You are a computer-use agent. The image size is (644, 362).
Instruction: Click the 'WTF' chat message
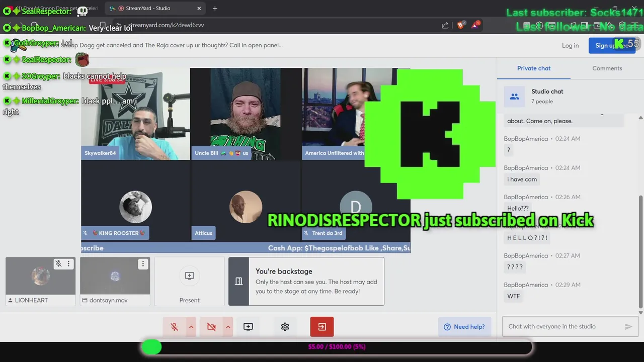click(x=513, y=296)
